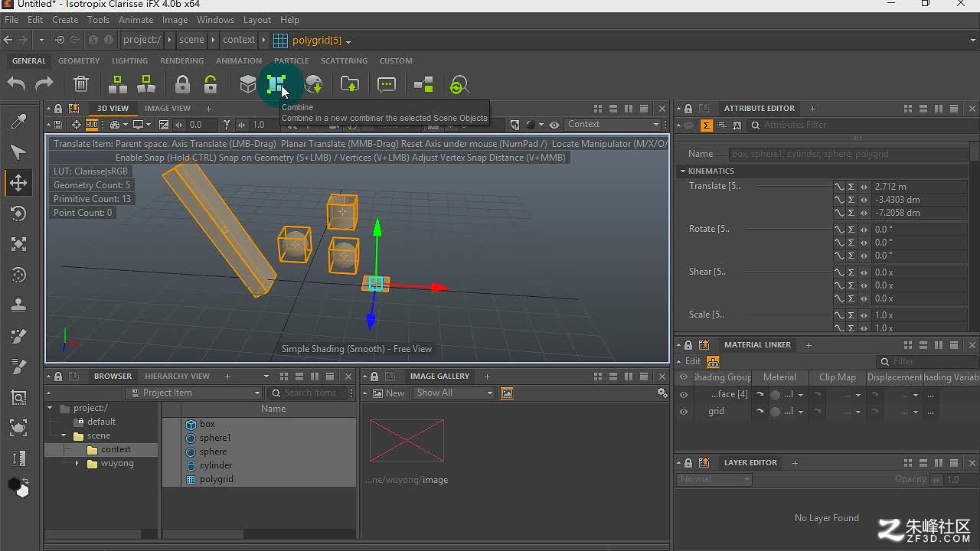Image resolution: width=980 pixels, height=551 pixels.
Task: Collapse the KINEMATICS section
Action: pos(683,171)
